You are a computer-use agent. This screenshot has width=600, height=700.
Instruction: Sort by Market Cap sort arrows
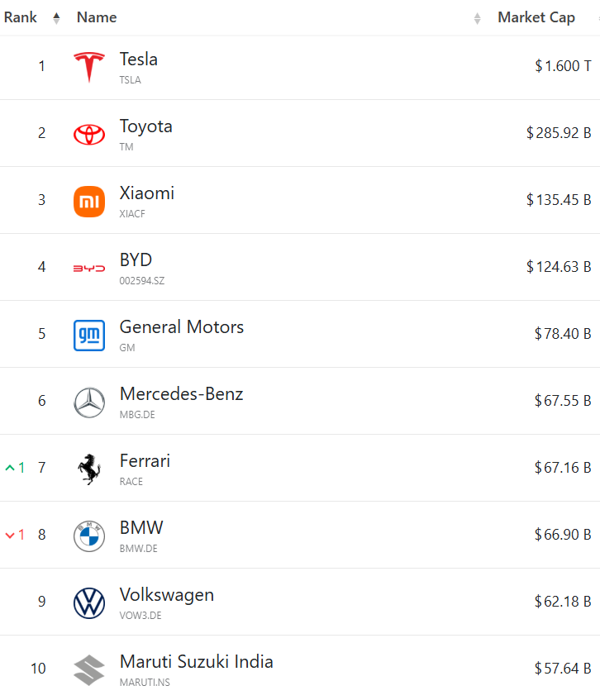click(478, 18)
